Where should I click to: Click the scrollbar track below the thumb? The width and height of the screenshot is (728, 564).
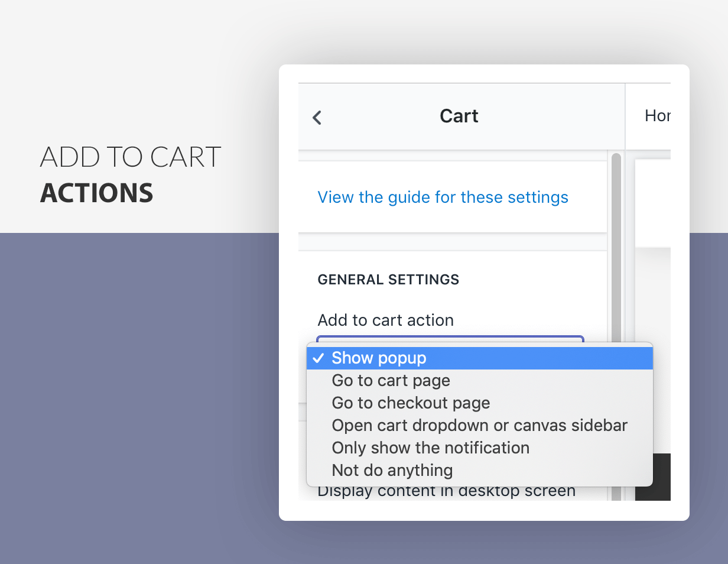(x=616, y=494)
